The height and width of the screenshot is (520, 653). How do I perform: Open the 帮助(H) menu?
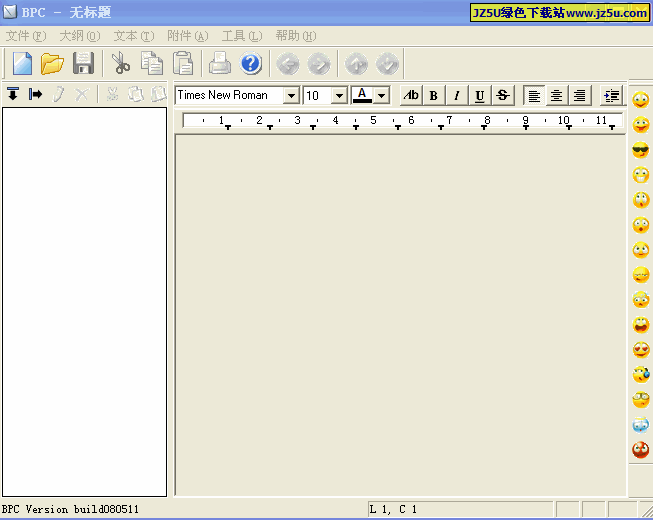click(296, 36)
